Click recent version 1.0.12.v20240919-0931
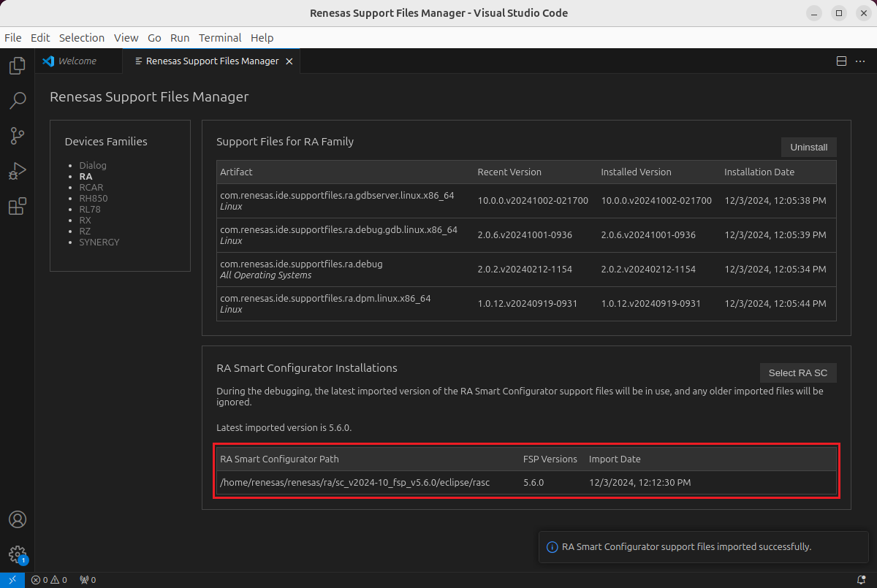This screenshot has width=877, height=588. [x=527, y=304]
